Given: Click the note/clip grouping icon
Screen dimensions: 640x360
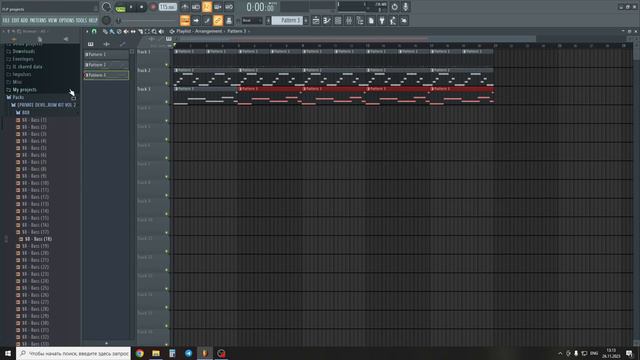Looking at the screenshot, I should click(207, 20).
